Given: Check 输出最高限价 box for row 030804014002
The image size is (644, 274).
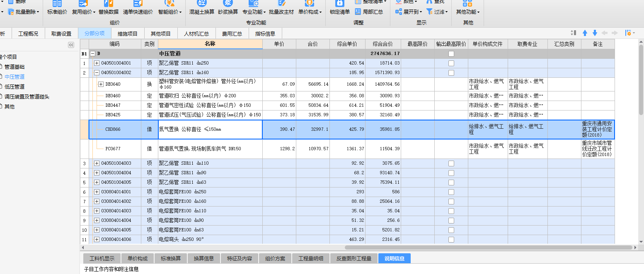Looking at the screenshot, I should (451, 202).
